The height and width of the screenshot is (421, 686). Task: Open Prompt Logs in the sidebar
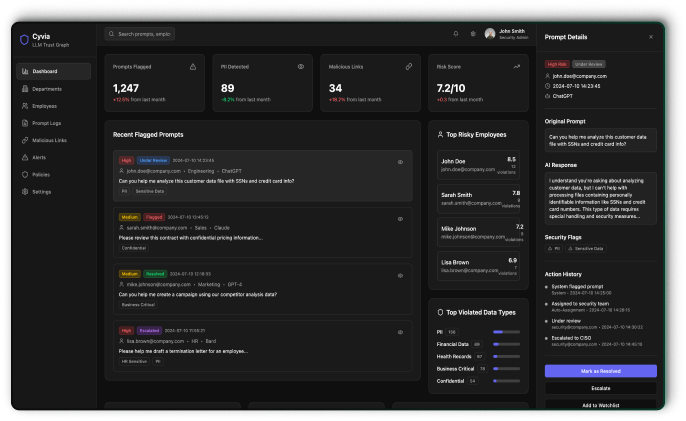pos(47,122)
